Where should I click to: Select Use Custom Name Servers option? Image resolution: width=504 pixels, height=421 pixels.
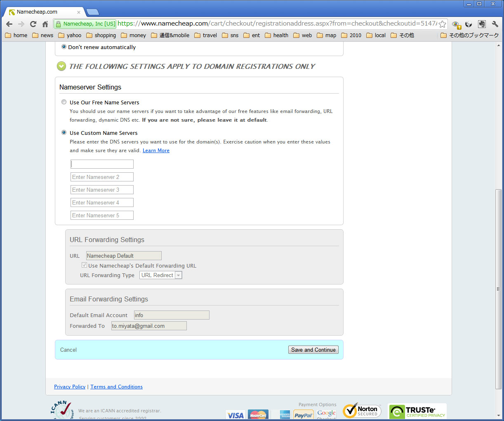[64, 132]
